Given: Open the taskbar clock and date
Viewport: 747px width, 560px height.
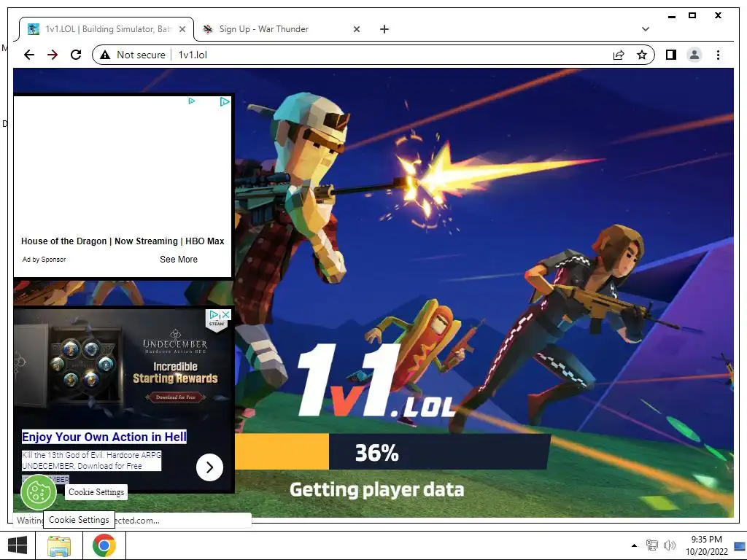Looking at the screenshot, I should pyautogui.click(x=706, y=545).
